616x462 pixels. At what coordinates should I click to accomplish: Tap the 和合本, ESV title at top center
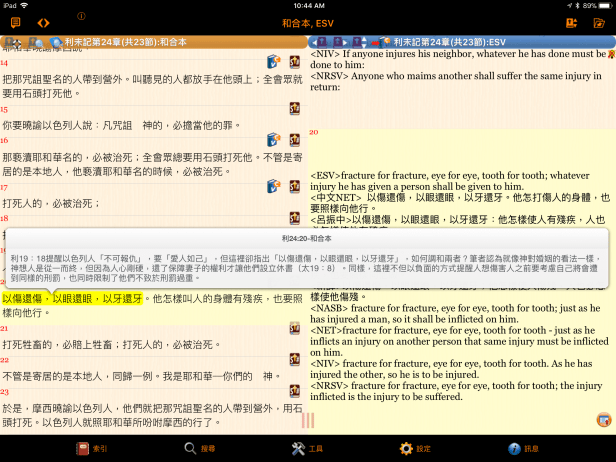pyautogui.click(x=308, y=22)
